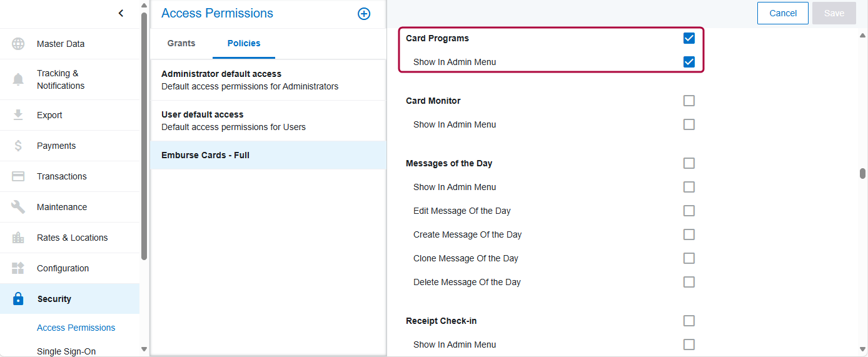This screenshot has width=868, height=357.
Task: Add a new access policy with plus icon
Action: point(364,14)
